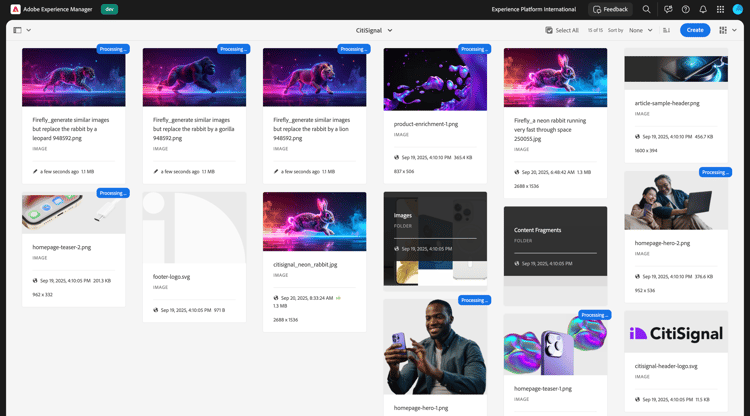Click globe icon on citisignal-header-logo card
The image size is (750, 416).
click(637, 399)
